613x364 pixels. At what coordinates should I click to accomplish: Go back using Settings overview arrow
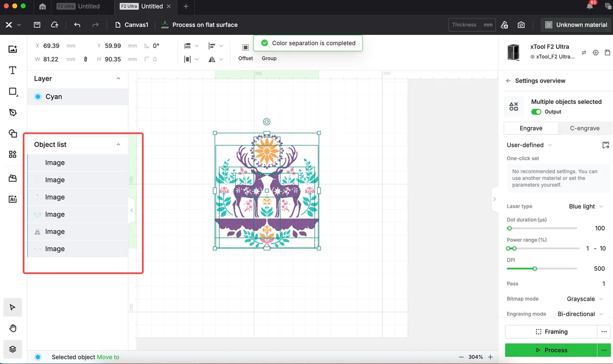[508, 81]
